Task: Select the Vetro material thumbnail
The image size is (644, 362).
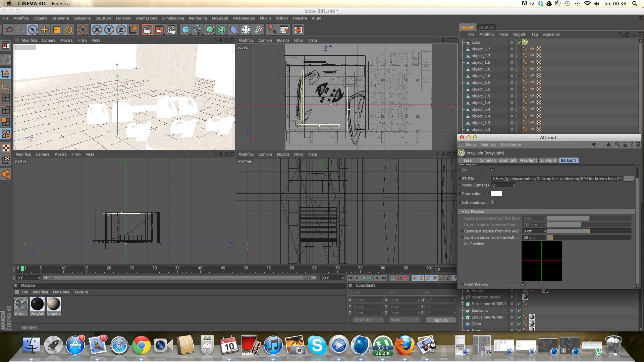Action: pyautogui.click(x=21, y=304)
